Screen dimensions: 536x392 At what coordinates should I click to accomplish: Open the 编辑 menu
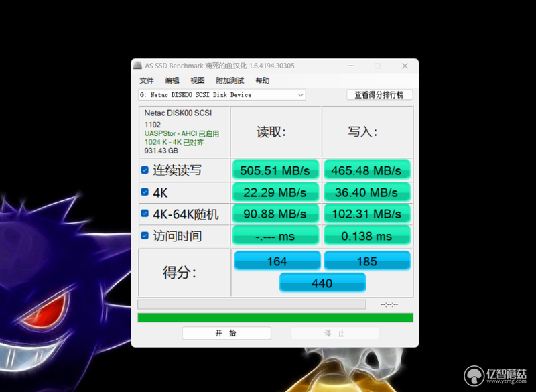(x=172, y=80)
